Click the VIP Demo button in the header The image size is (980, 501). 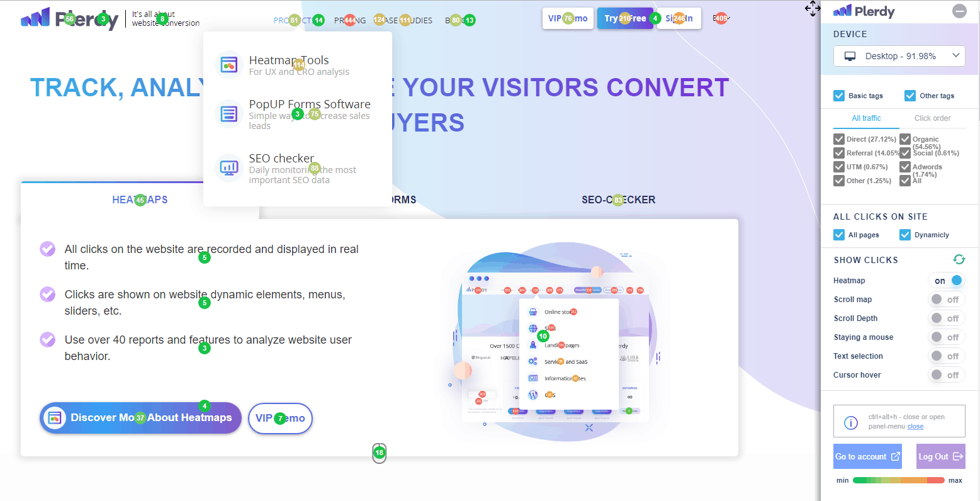coord(568,18)
